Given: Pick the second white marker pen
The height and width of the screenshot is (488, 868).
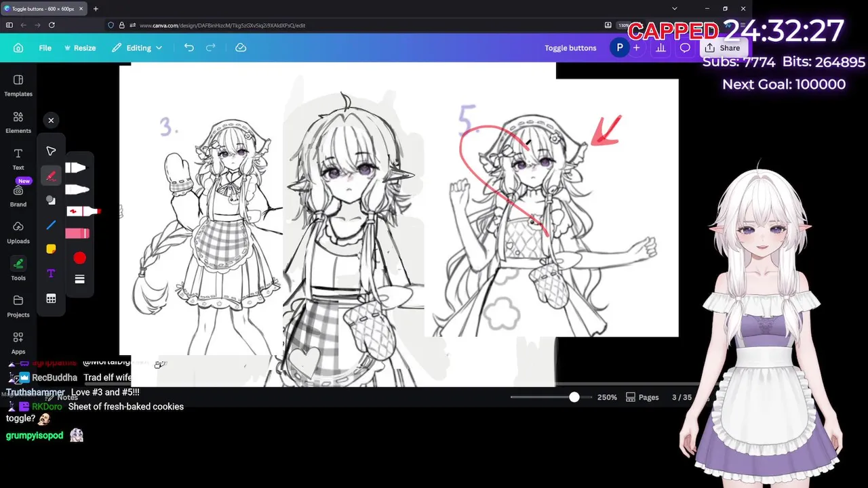Looking at the screenshot, I should pos(77,189).
